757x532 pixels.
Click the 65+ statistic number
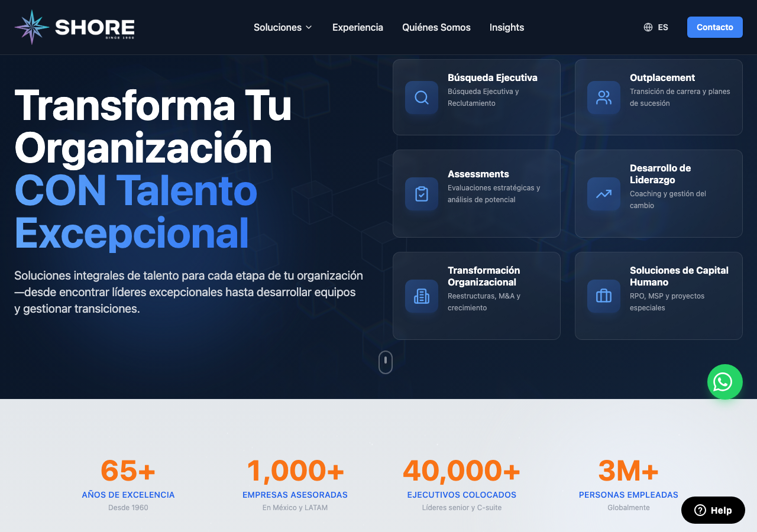pos(128,471)
